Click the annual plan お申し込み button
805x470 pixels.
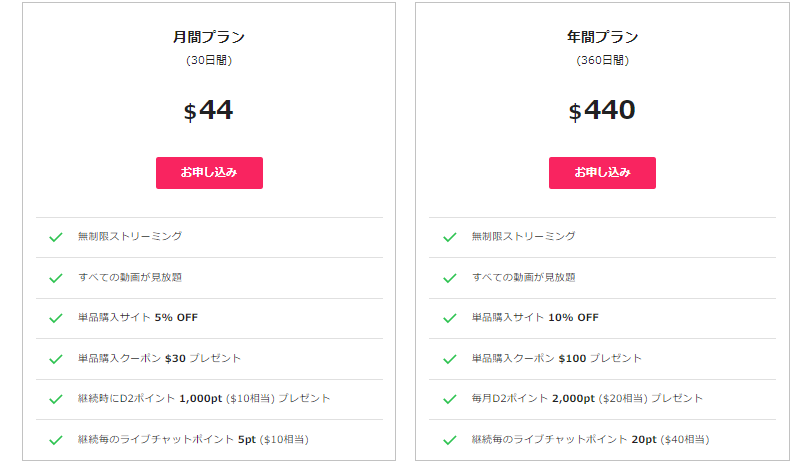(602, 172)
